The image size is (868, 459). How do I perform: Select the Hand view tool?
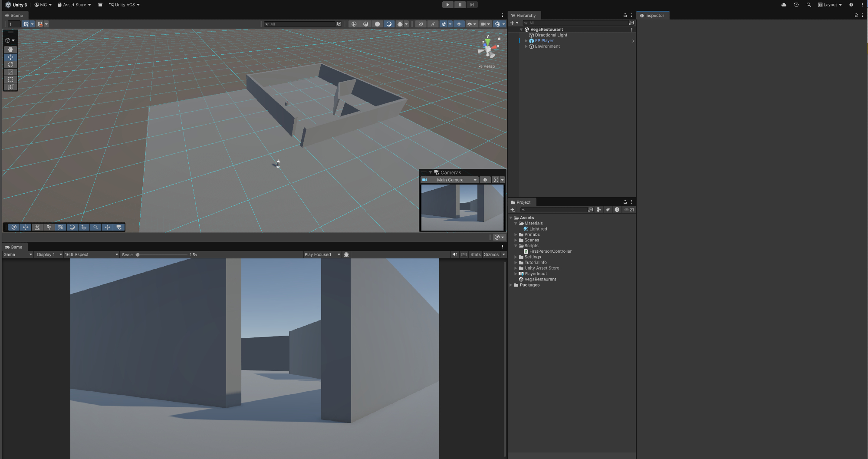(x=10, y=50)
